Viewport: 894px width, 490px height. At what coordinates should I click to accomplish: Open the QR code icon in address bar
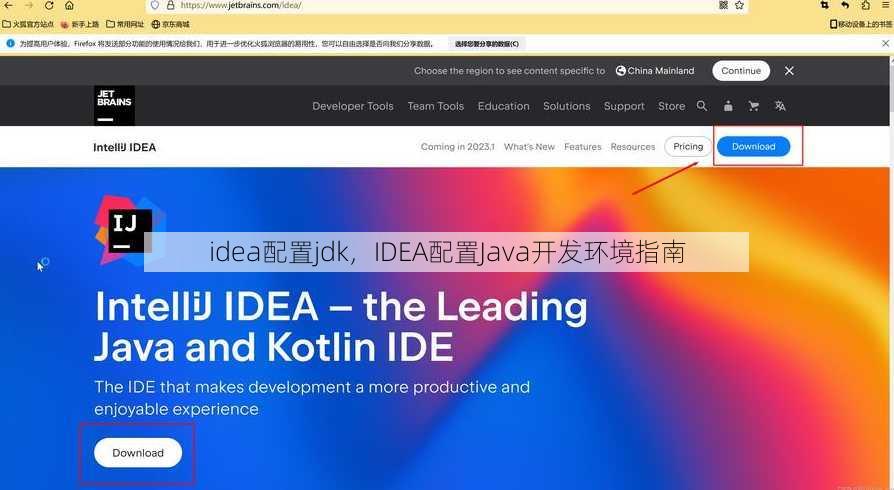tap(723, 5)
